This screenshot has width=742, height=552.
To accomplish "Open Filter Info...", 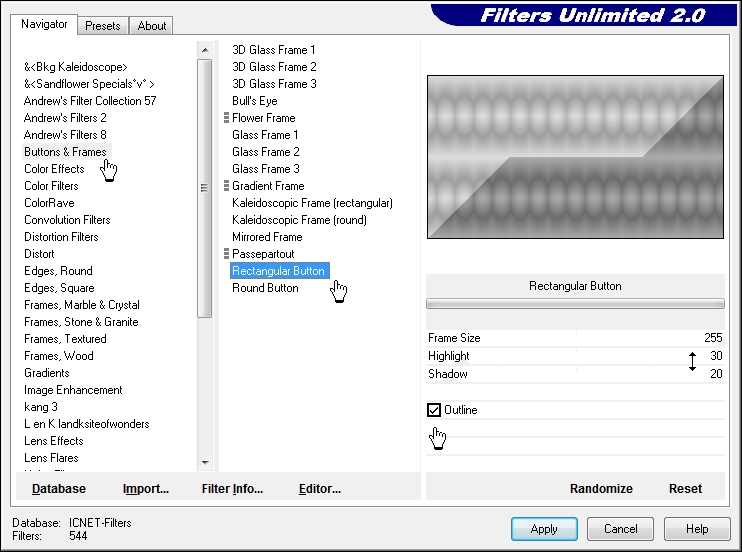I will 232,489.
